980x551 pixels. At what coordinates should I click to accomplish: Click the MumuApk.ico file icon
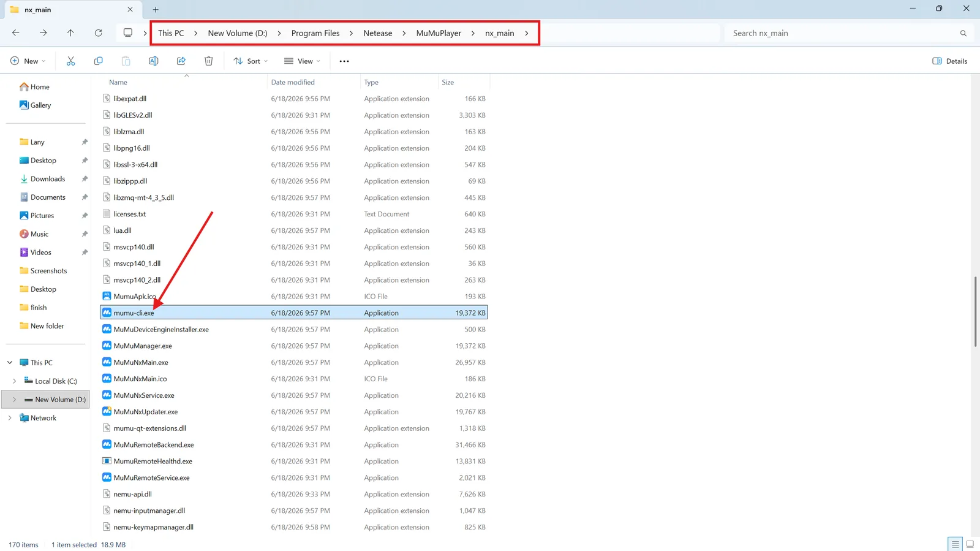(x=107, y=296)
